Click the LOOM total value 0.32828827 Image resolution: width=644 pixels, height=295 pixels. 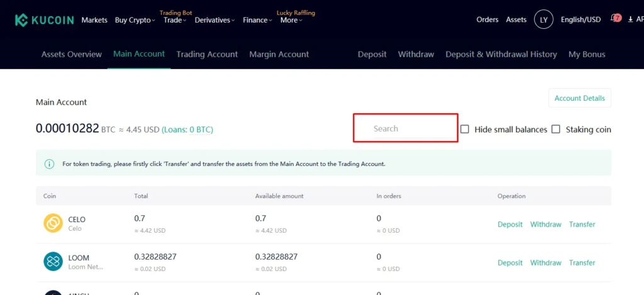point(155,257)
